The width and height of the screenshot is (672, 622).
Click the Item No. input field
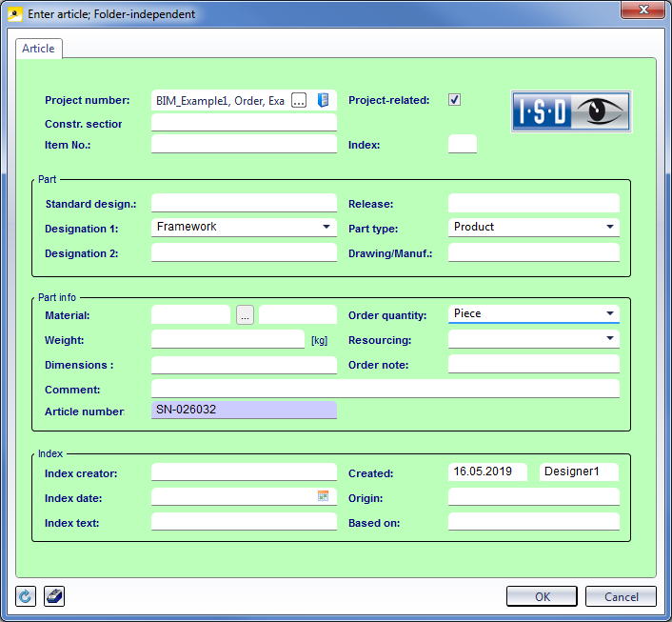point(244,145)
